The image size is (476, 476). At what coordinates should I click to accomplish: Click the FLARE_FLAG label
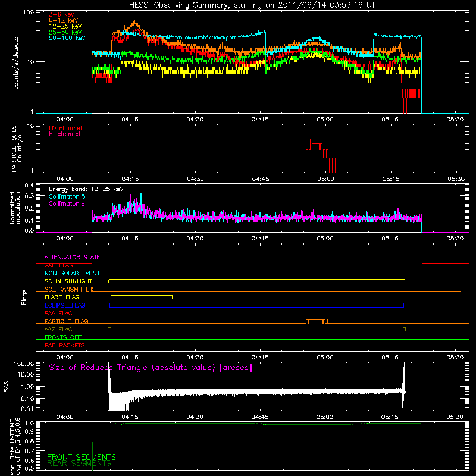coord(62,297)
